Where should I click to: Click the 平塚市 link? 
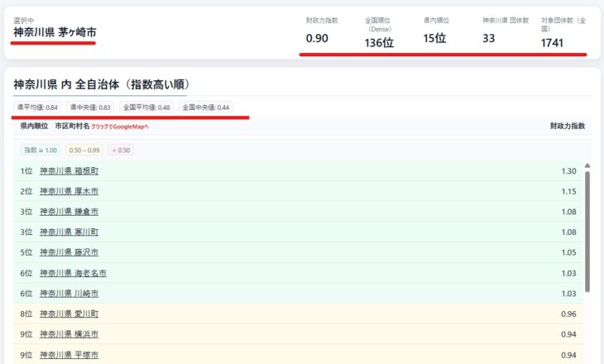tap(69, 355)
